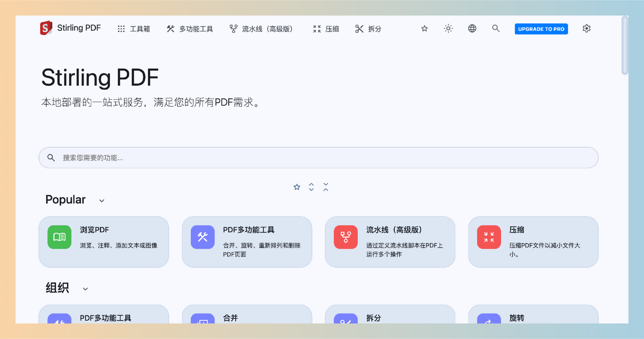This screenshot has width=644, height=339.
Task: Focus the 搜索您需要的功能 search field
Action: [318, 158]
